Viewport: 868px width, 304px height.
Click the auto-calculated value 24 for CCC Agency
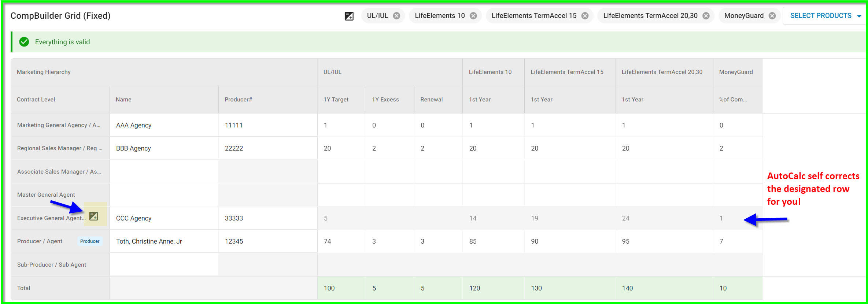click(625, 218)
